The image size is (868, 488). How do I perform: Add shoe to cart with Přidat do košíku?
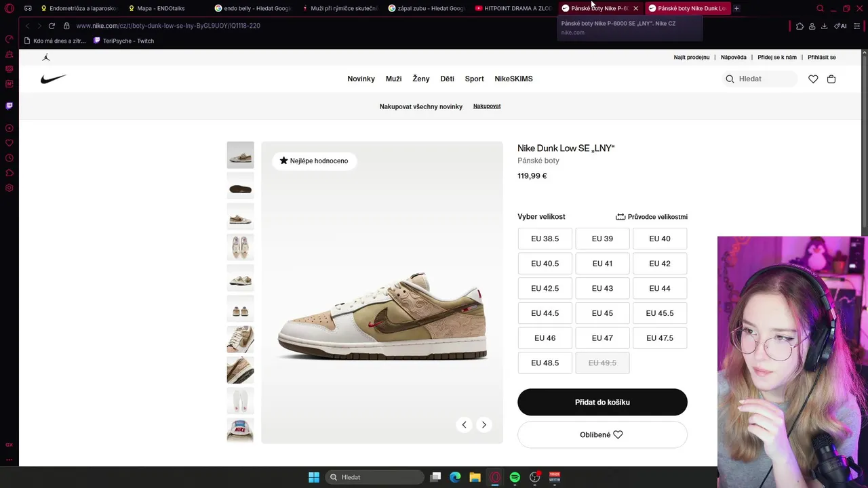602,402
